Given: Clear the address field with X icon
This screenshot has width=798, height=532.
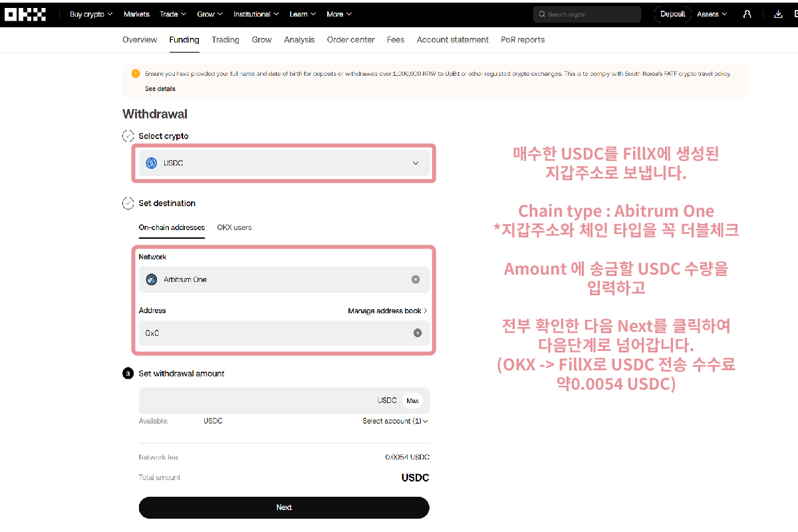Looking at the screenshot, I should tap(418, 333).
